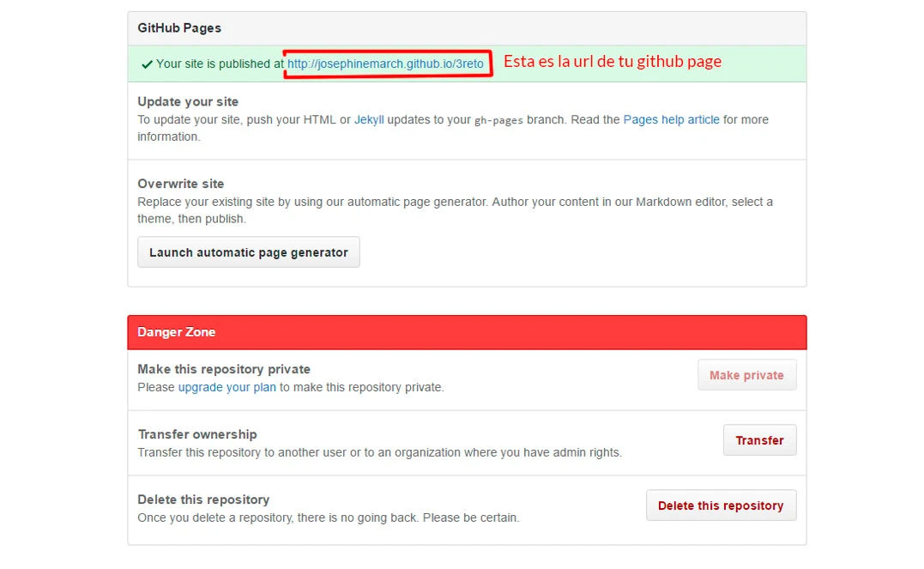Click 'Your site is published at' text
Viewport: 924px width, 569px height.
pos(220,64)
